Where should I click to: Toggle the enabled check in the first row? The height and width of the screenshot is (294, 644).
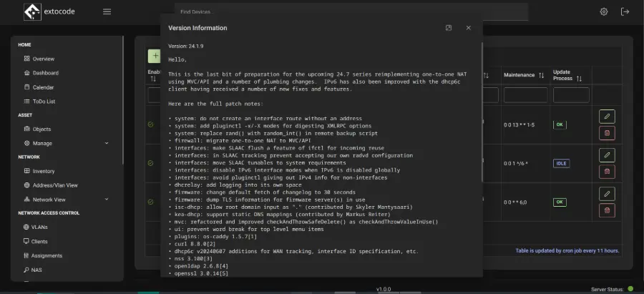pyautogui.click(x=151, y=124)
